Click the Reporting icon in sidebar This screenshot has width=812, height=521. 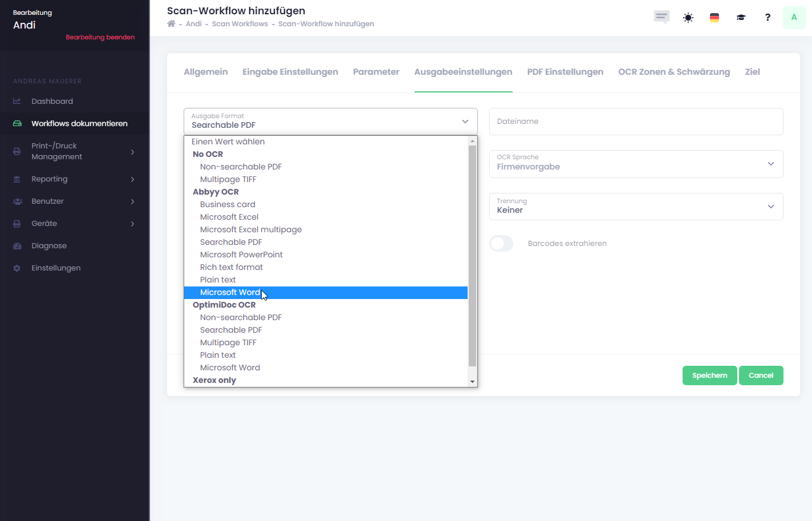click(x=17, y=179)
